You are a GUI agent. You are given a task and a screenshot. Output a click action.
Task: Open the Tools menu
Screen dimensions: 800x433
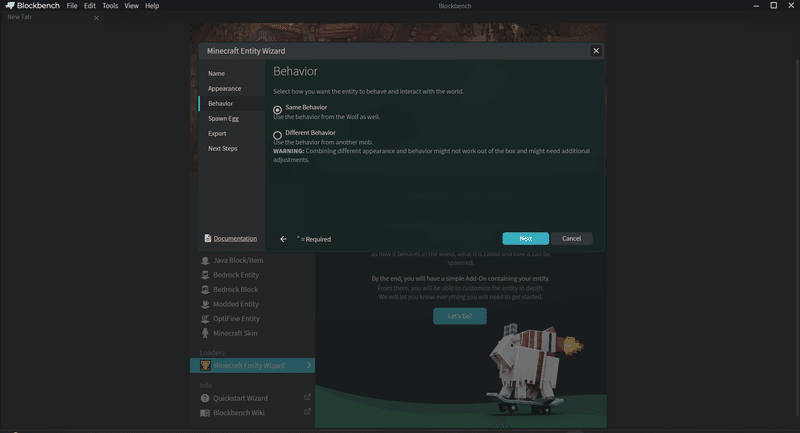point(110,6)
